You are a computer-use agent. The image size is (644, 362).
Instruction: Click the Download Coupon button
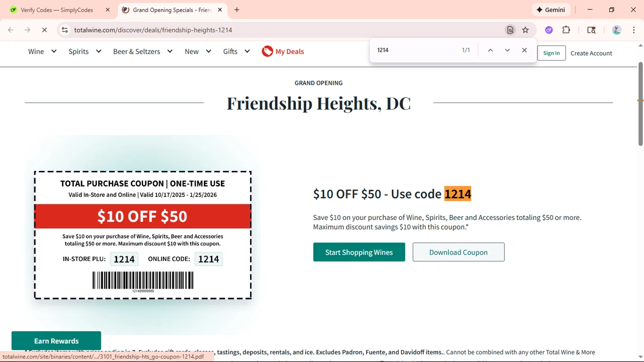pos(459,252)
